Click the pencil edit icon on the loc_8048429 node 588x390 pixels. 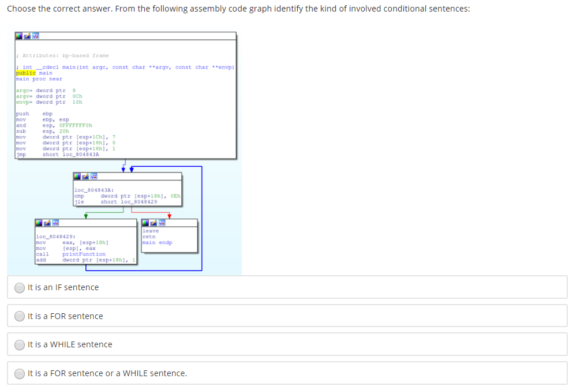pyautogui.click(x=47, y=223)
